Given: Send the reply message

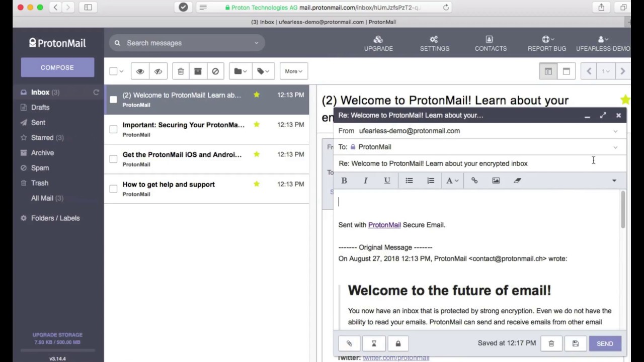Looking at the screenshot, I should click(x=605, y=343).
